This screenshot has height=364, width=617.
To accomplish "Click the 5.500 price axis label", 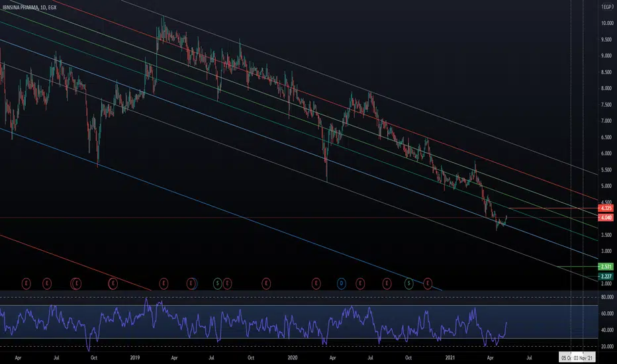I will click(607, 170).
